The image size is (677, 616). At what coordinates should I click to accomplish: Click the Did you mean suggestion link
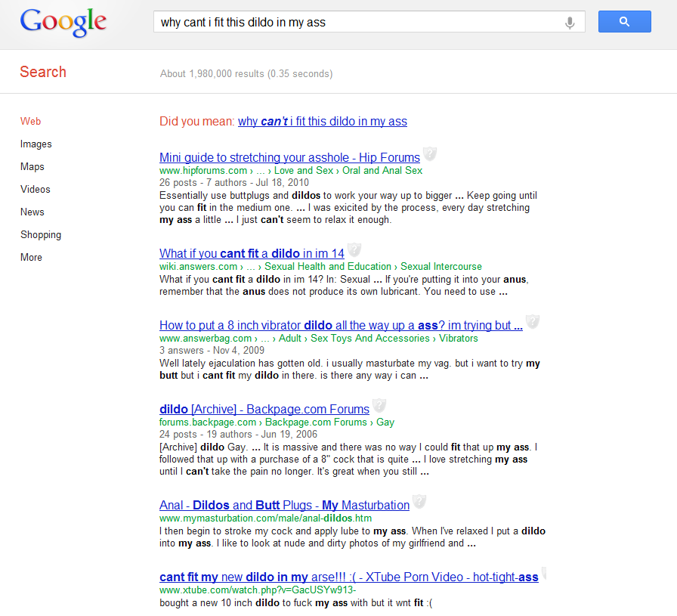[x=323, y=122]
